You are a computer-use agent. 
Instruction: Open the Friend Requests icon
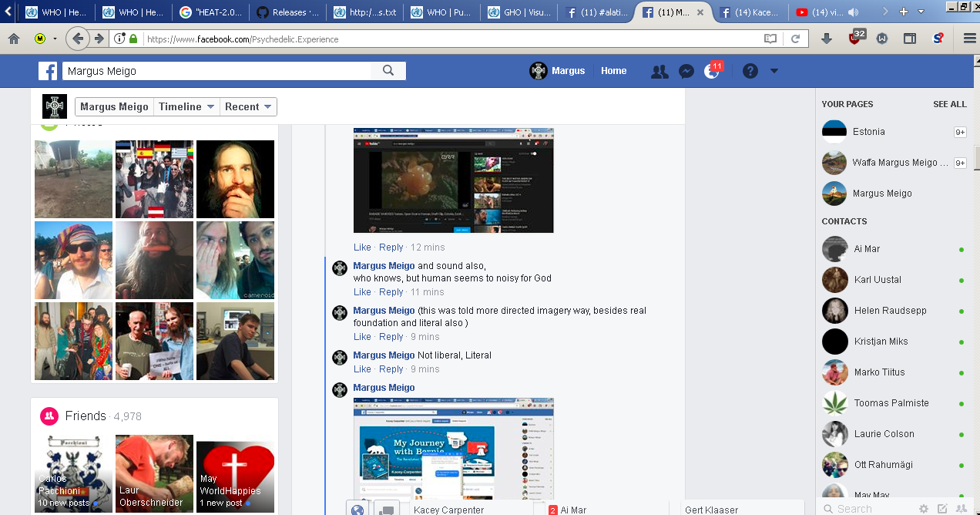pyautogui.click(x=659, y=71)
